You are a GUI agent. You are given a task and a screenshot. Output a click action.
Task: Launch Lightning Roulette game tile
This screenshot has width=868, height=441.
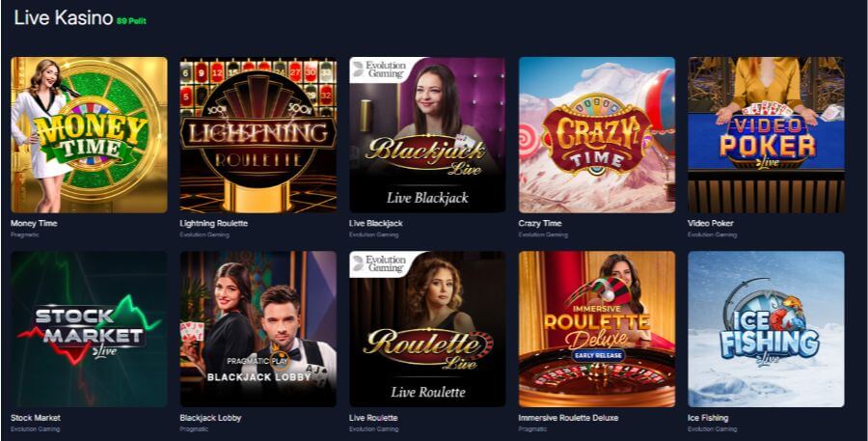[x=258, y=135]
